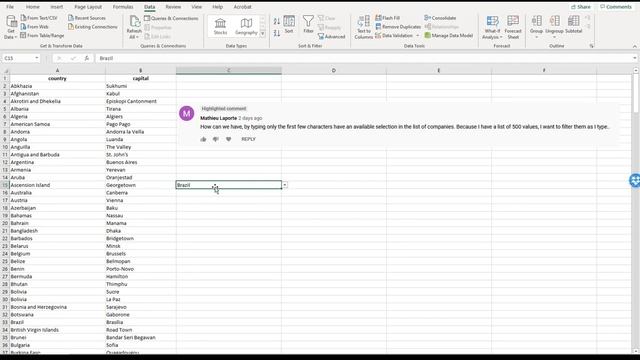Like the comment with thumbs up

203,140
